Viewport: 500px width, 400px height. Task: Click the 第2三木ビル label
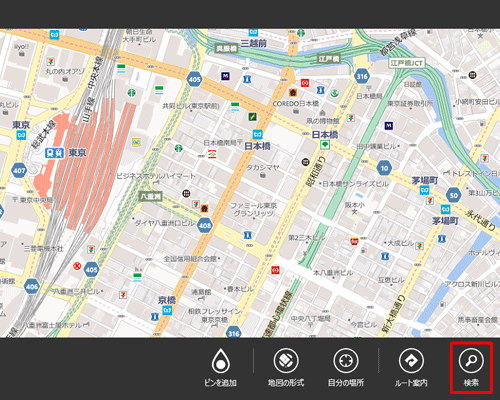click(306, 238)
